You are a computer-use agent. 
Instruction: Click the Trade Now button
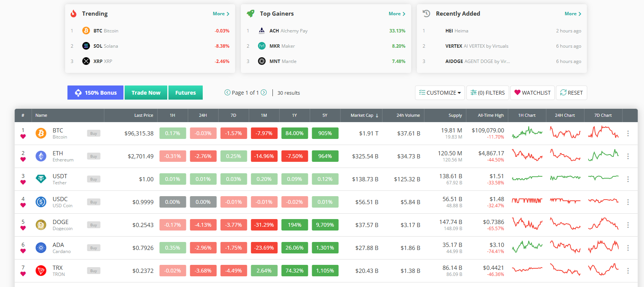(146, 93)
